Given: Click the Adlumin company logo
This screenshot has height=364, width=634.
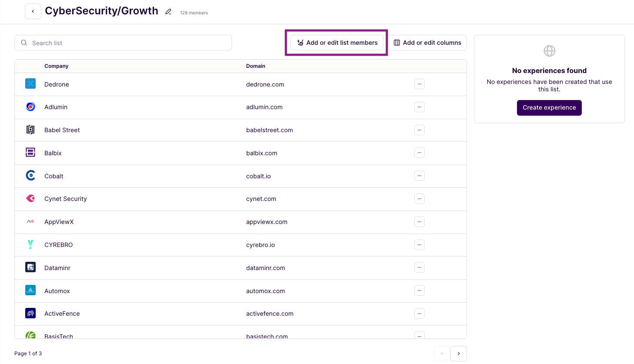Looking at the screenshot, I should pos(30,107).
